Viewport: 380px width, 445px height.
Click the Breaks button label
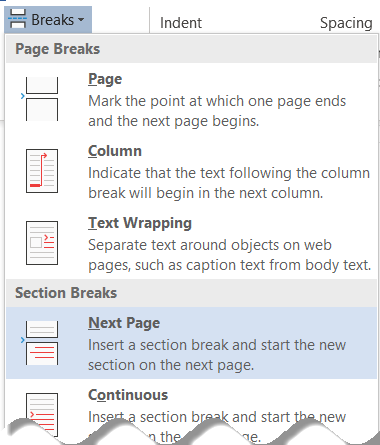pyautogui.click(x=53, y=20)
